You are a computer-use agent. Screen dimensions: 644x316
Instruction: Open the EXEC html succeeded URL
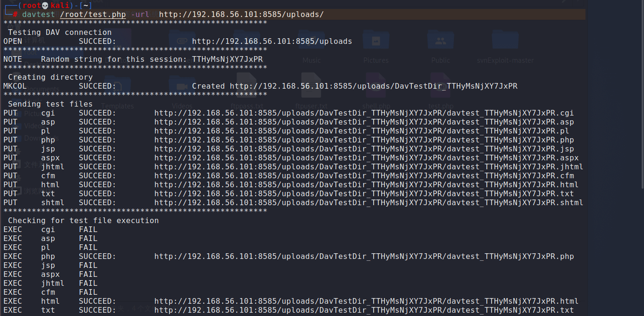[367, 301]
